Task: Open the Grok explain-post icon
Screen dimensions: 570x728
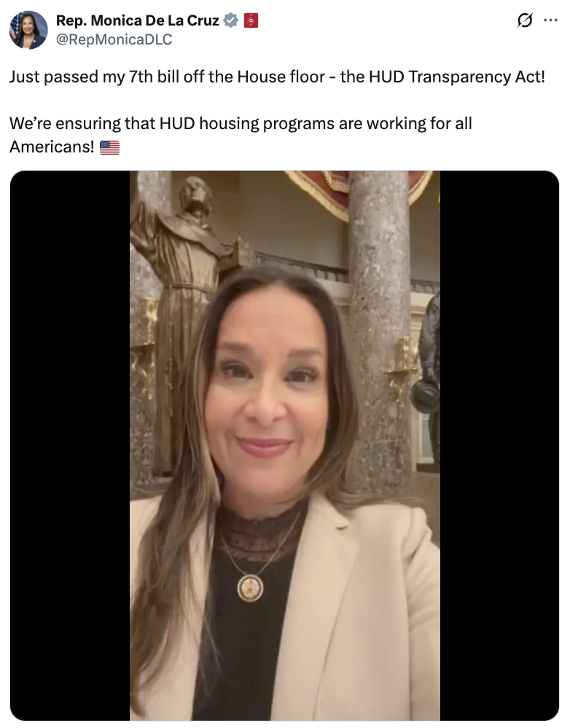Action: [525, 20]
